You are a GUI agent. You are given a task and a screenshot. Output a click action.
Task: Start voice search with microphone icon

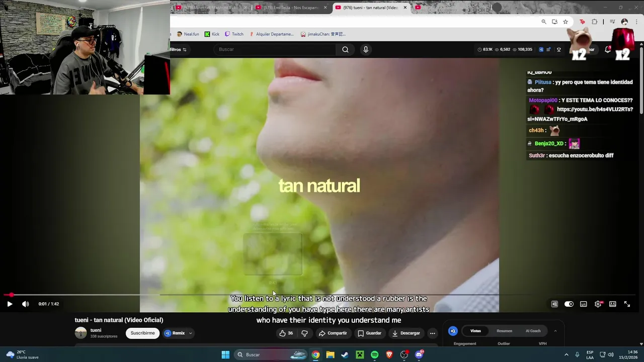point(366,49)
